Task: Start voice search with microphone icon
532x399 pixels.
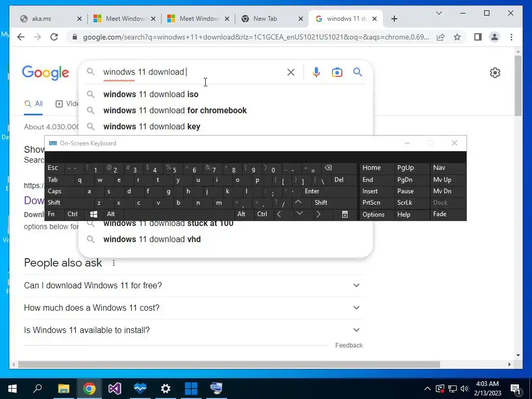Action: pyautogui.click(x=316, y=72)
